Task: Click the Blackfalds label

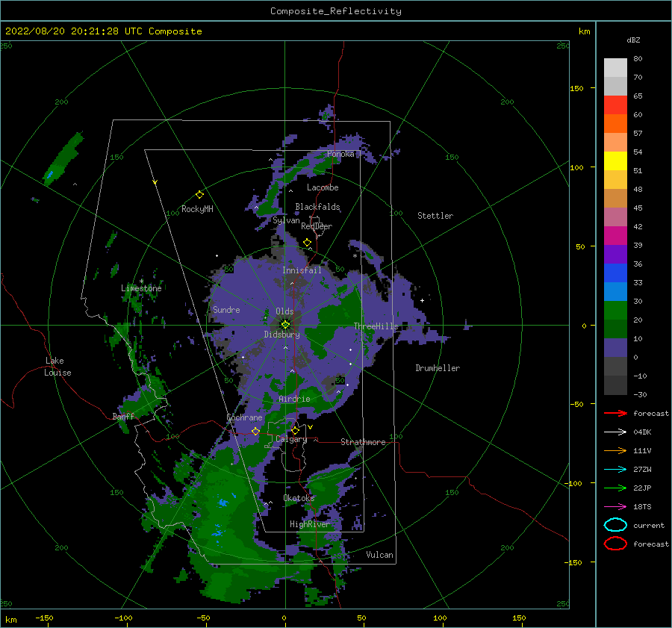Action: (x=317, y=207)
